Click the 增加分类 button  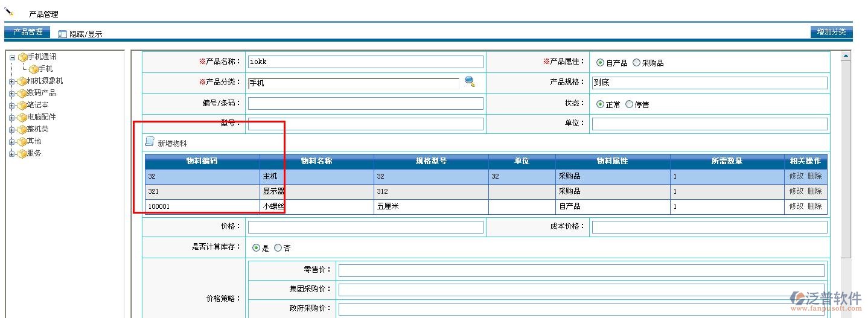point(831,32)
